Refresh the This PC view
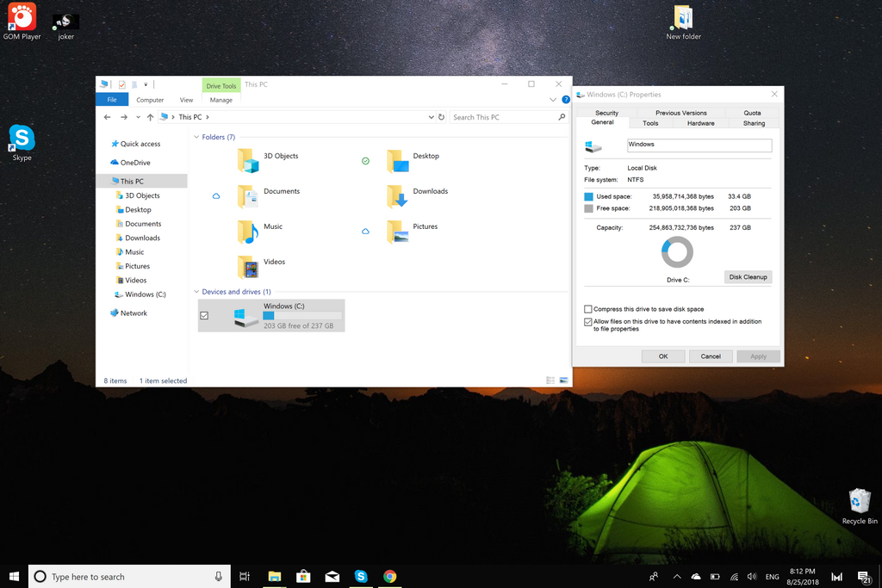Image resolution: width=882 pixels, height=588 pixels. 442,117
